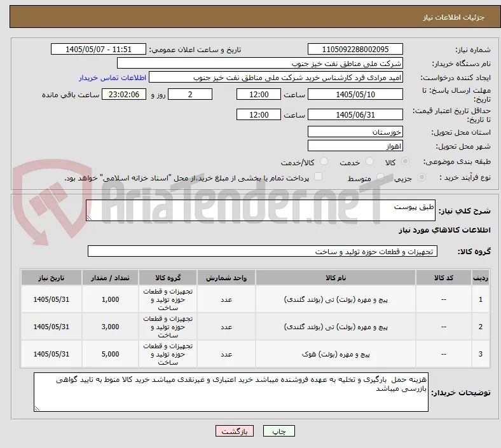This screenshot has width=501, height=448.
Task: Click the unit cell عدد in row 2
Action: click(226, 327)
